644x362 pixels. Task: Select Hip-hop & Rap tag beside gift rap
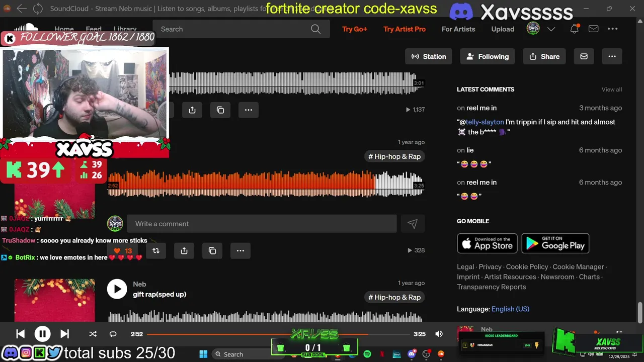click(394, 297)
